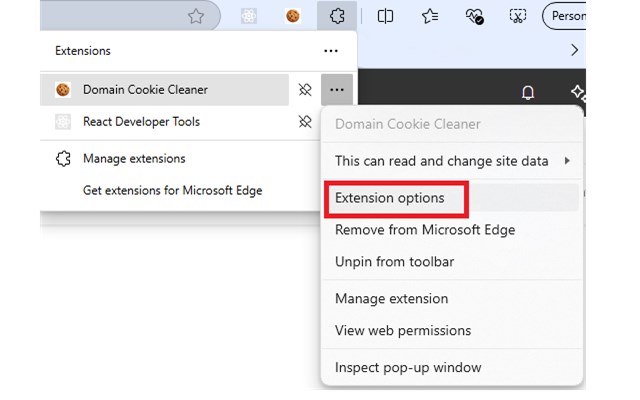Click the Inspect pop-up window entry
Viewport: 640px width, 400px height.
point(408,367)
